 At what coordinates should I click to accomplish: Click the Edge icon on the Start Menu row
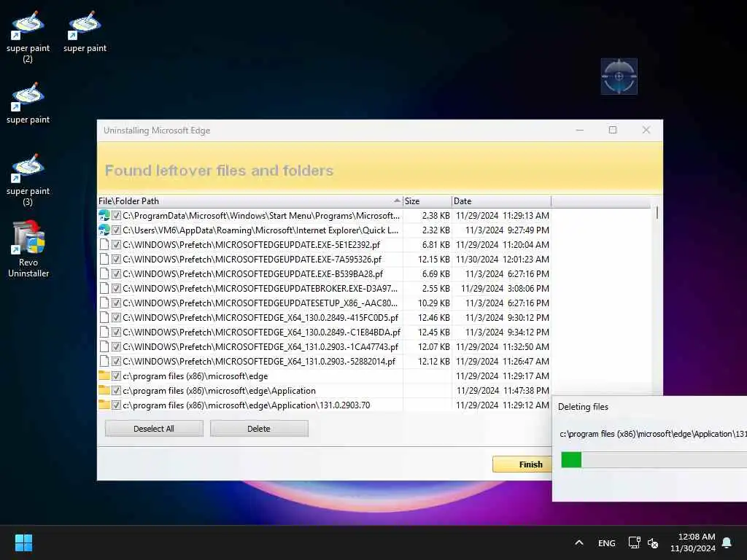[x=104, y=216]
